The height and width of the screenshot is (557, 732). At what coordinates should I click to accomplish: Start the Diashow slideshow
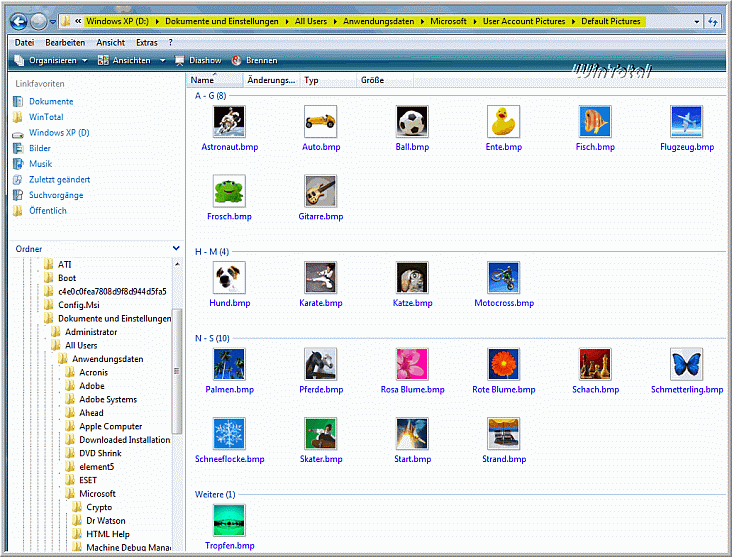[x=198, y=60]
